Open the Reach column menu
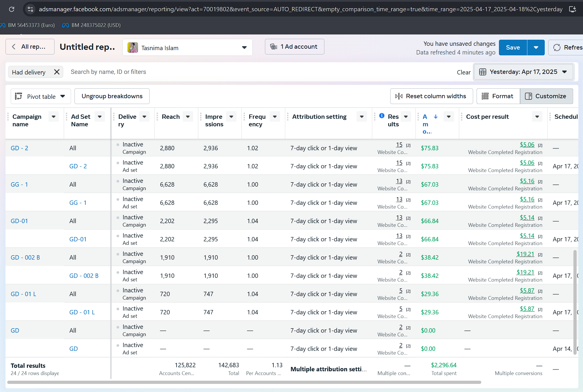Viewport: 583px width, 392px height. pos(188,117)
